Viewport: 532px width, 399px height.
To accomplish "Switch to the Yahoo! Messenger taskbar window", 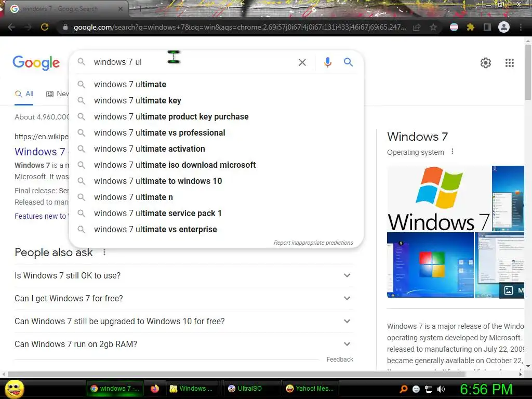I will pos(310,389).
